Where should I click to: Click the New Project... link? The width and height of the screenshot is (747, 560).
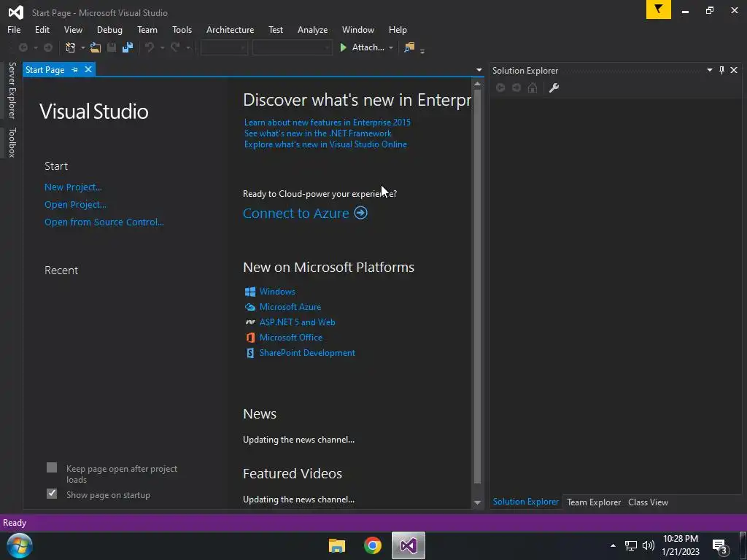point(73,187)
